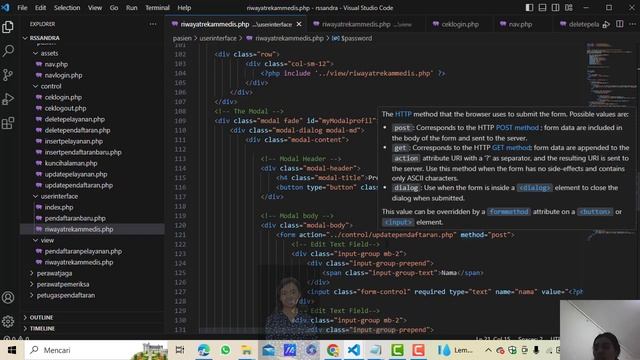Open index.php in userinterface
This screenshot has width=640, height=360.
59,207
